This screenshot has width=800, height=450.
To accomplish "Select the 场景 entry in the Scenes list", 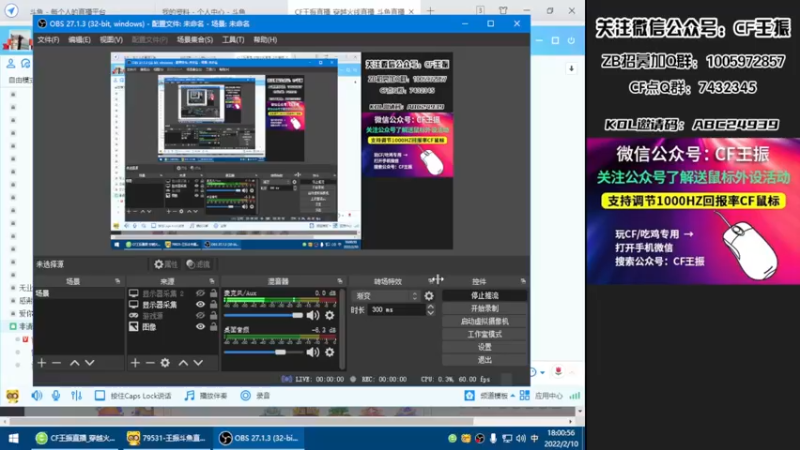I will (79, 293).
